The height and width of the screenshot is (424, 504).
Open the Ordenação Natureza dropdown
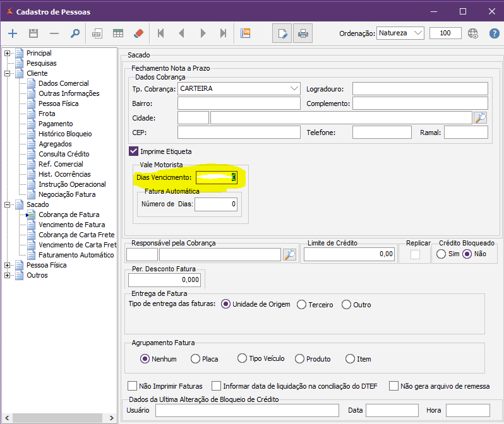[x=417, y=33]
